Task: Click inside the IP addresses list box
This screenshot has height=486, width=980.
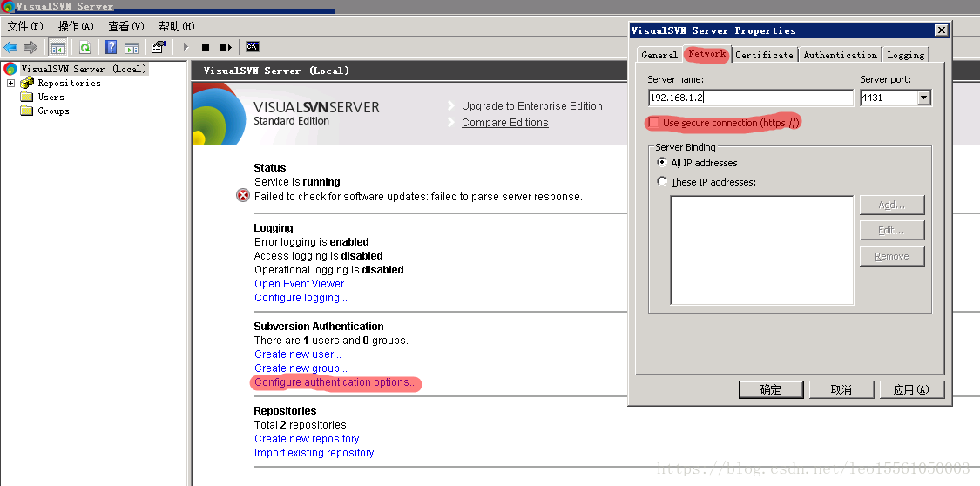Action: (762, 250)
